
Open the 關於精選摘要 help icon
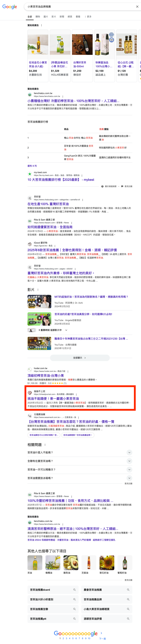click(102, 186)
